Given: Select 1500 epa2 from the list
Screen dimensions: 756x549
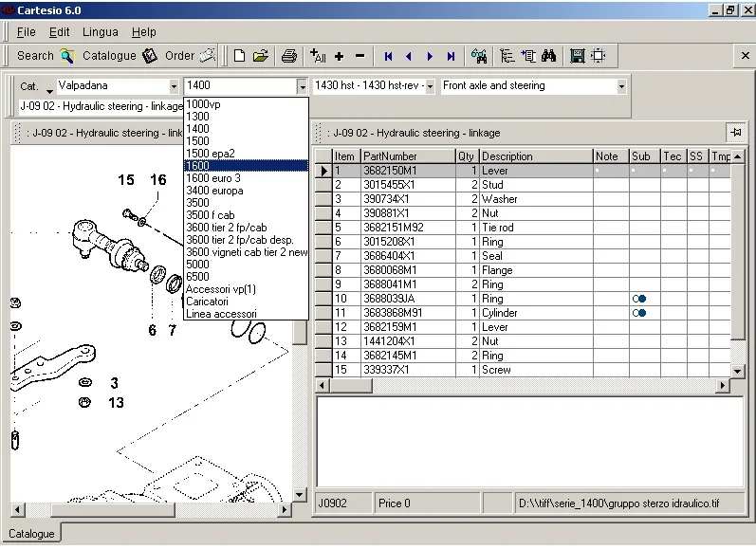Looking at the screenshot, I should click(246, 154).
